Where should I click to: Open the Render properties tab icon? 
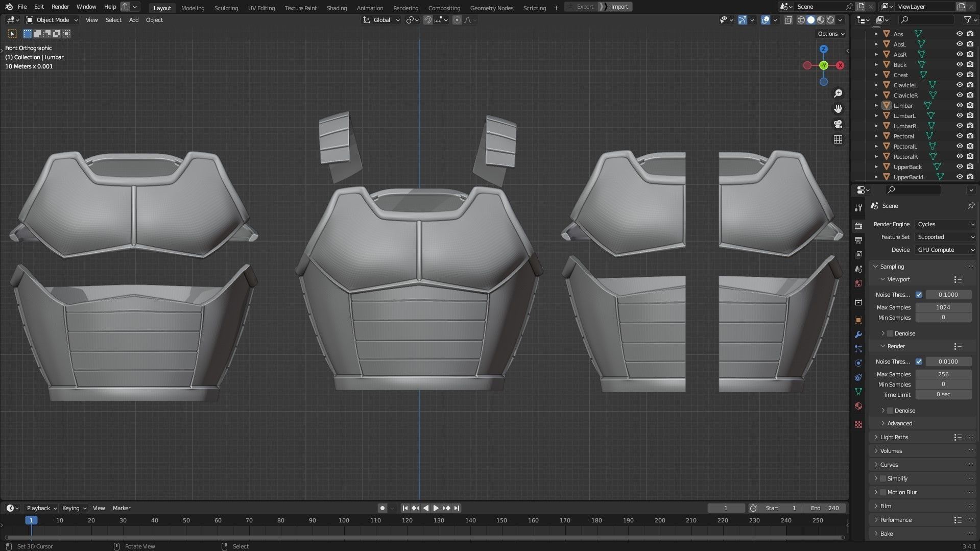click(x=858, y=226)
